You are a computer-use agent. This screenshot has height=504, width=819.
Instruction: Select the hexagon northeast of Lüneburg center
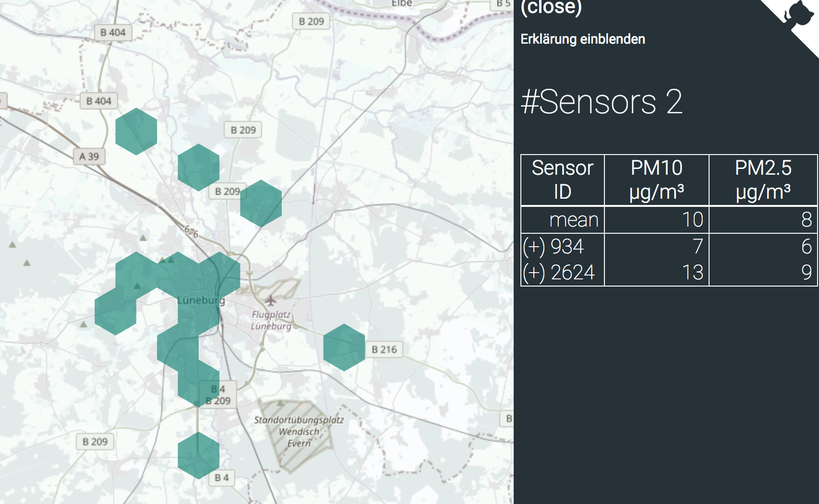point(219,276)
